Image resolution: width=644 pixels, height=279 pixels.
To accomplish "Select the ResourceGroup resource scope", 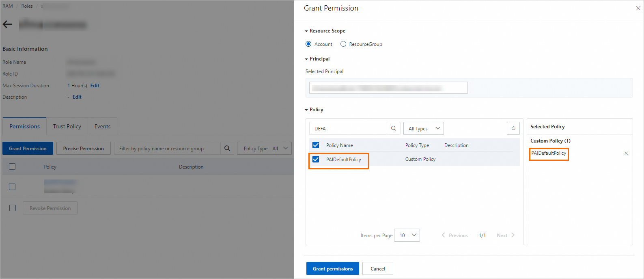I will tap(343, 44).
